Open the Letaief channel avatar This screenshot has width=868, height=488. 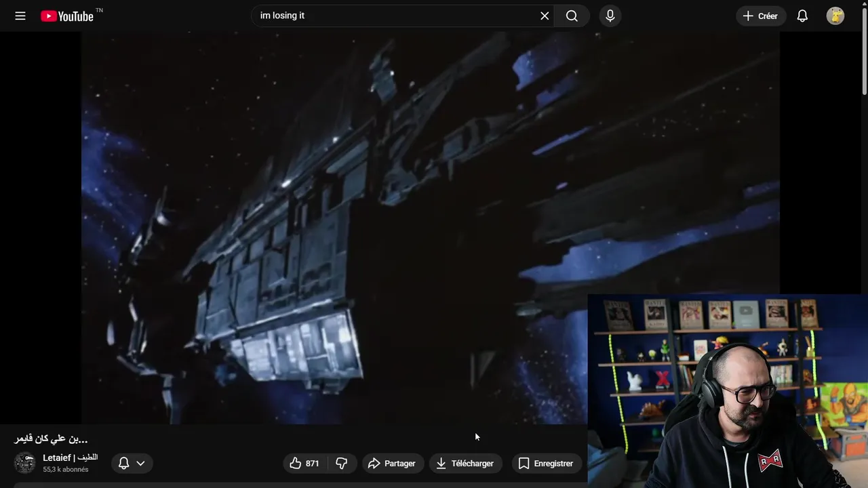pyautogui.click(x=25, y=463)
